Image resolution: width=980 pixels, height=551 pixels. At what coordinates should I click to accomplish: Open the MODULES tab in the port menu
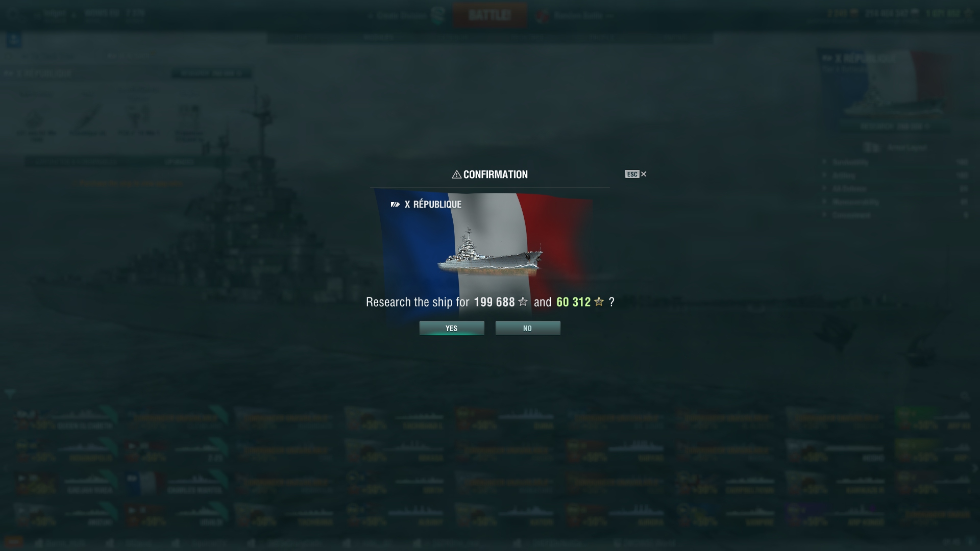378,37
